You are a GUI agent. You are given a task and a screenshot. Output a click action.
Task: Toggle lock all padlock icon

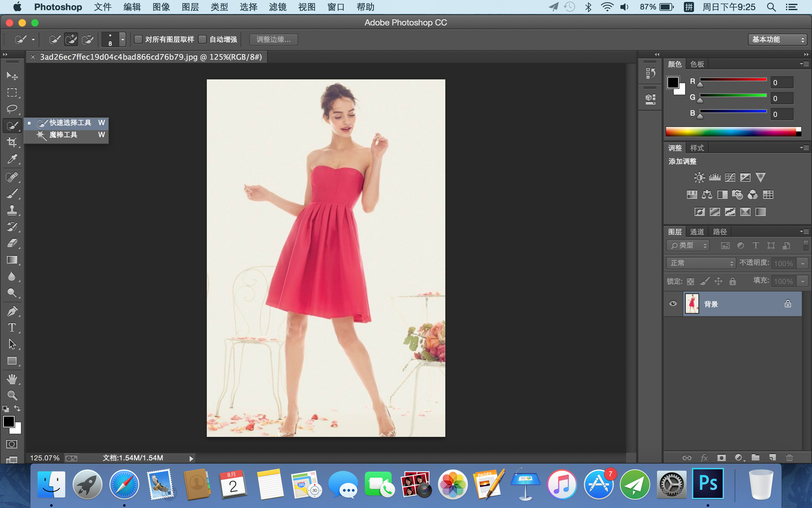click(732, 281)
